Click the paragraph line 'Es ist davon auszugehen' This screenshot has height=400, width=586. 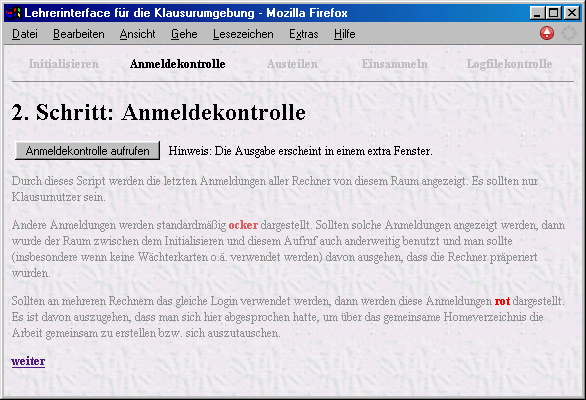[277, 317]
